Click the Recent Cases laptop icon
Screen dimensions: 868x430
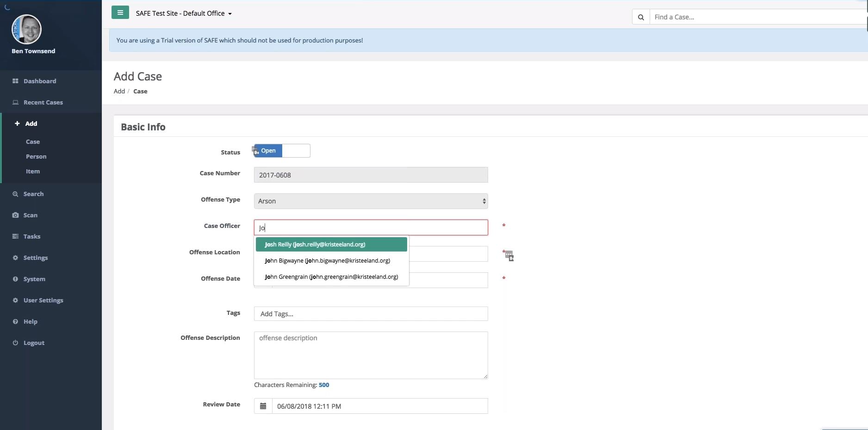pyautogui.click(x=15, y=102)
